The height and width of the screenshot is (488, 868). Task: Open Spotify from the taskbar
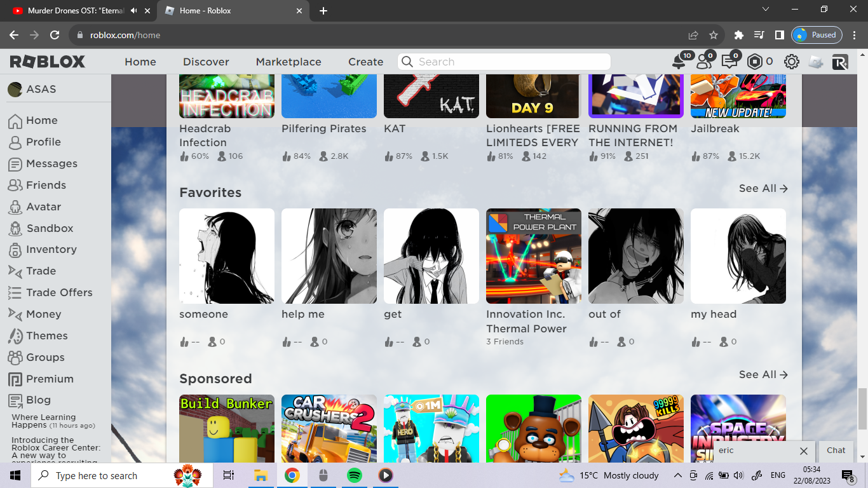point(354,475)
